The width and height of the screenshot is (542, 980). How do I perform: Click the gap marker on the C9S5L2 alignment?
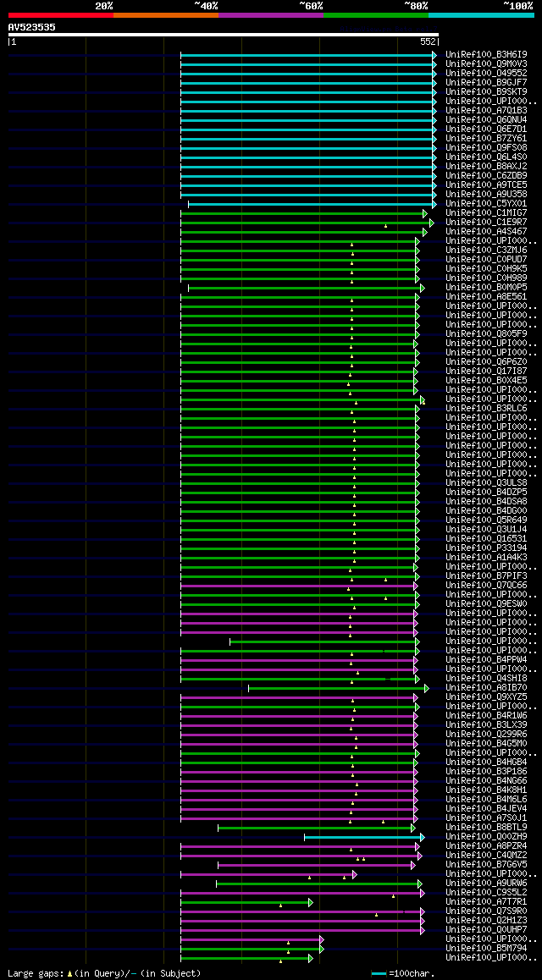pyautogui.click(x=393, y=896)
